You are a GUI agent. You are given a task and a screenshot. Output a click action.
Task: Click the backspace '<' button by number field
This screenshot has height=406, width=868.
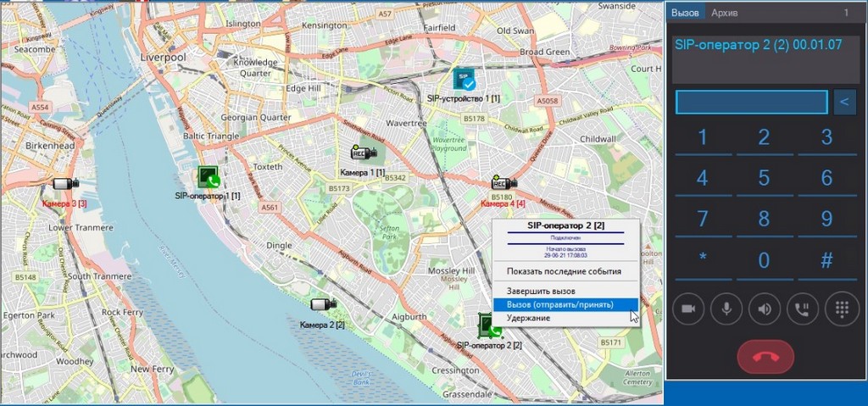point(843,103)
